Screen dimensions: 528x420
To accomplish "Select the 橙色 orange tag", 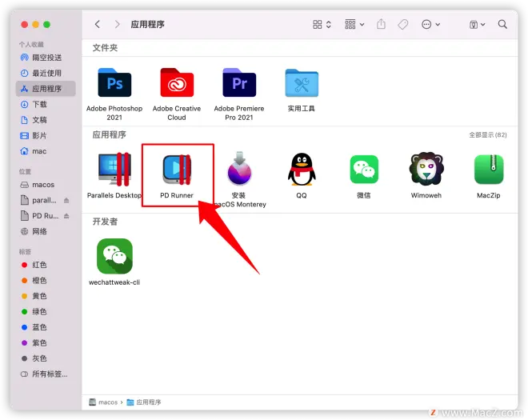I will click(x=46, y=280).
